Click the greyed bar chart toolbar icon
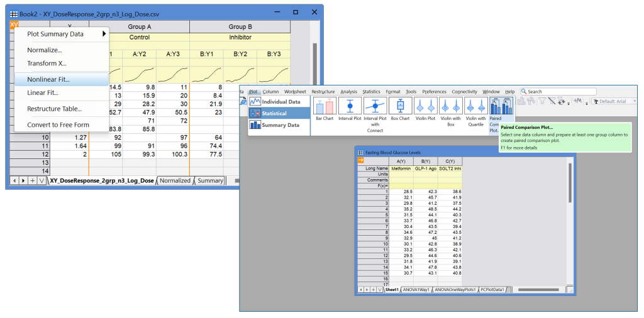Image resolution: width=644 pixels, height=318 pixels. (521, 101)
